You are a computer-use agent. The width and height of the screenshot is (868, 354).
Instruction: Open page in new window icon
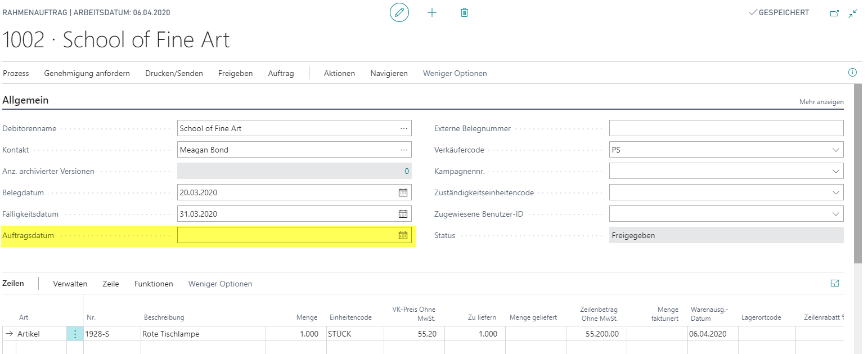[834, 13]
